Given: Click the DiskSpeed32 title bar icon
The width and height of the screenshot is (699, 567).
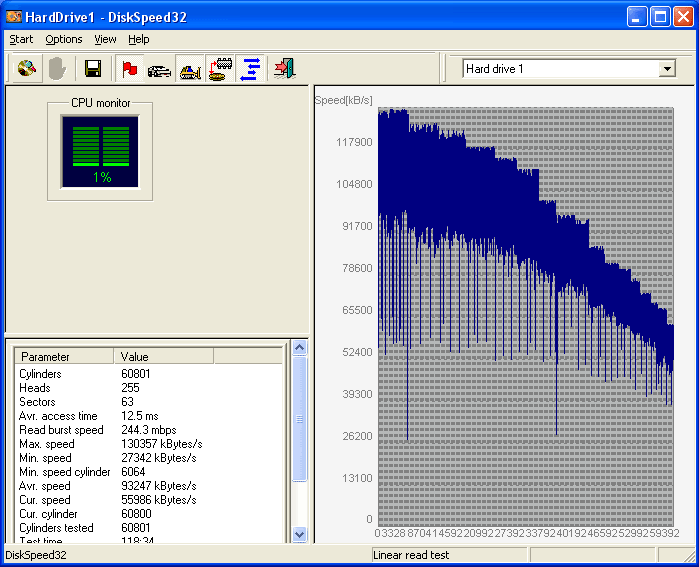Looking at the screenshot, I should pyautogui.click(x=15, y=16).
